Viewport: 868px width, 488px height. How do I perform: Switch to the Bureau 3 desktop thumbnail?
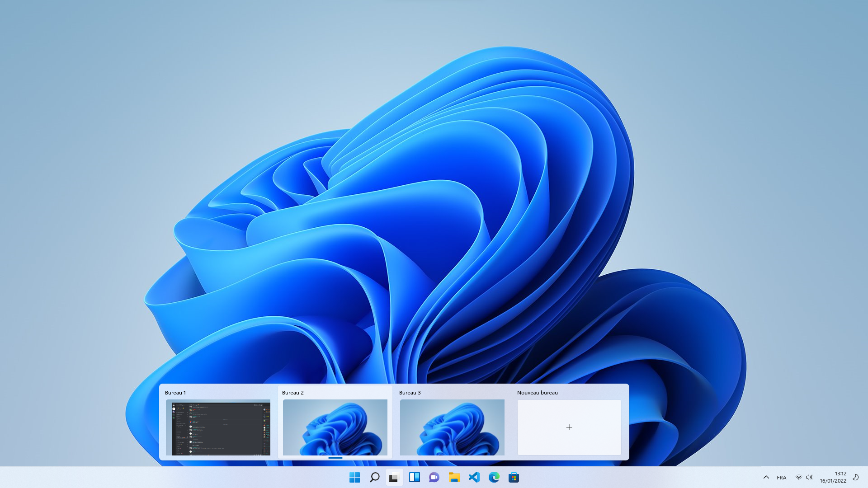click(x=452, y=427)
